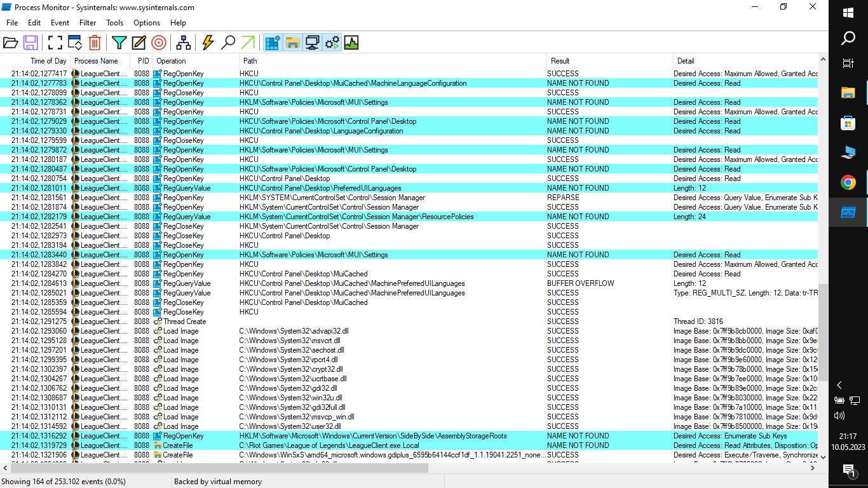Open the Options menu
The width and height of the screenshot is (868, 488).
[x=147, y=23]
